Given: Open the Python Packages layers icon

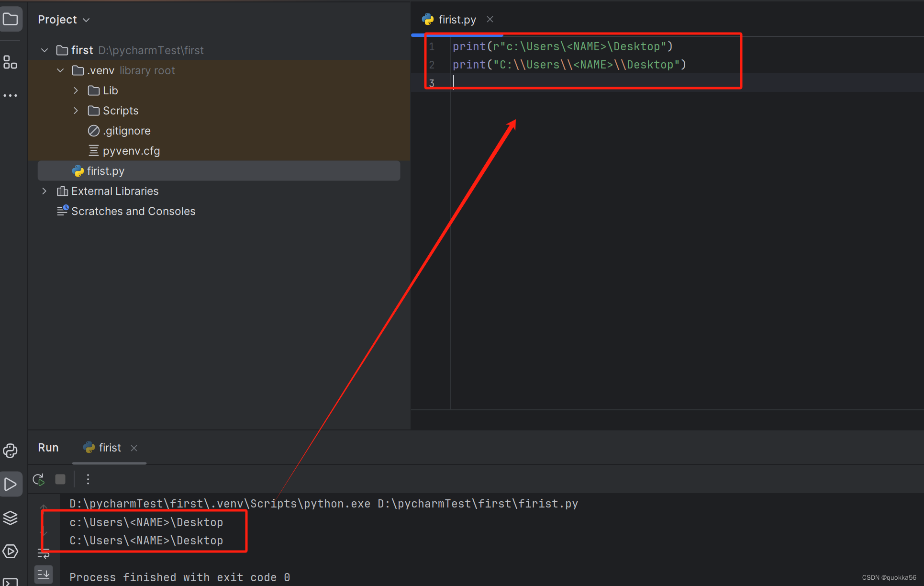Looking at the screenshot, I should tap(11, 518).
